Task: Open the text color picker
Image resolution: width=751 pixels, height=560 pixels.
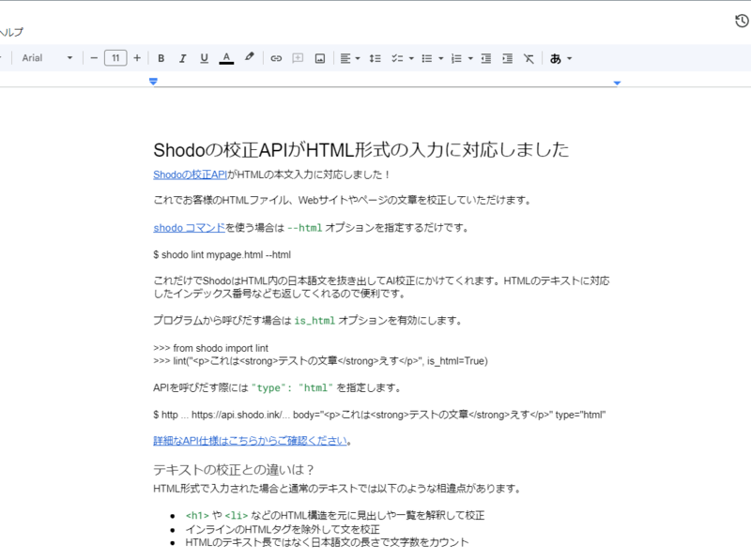Action: (226, 58)
